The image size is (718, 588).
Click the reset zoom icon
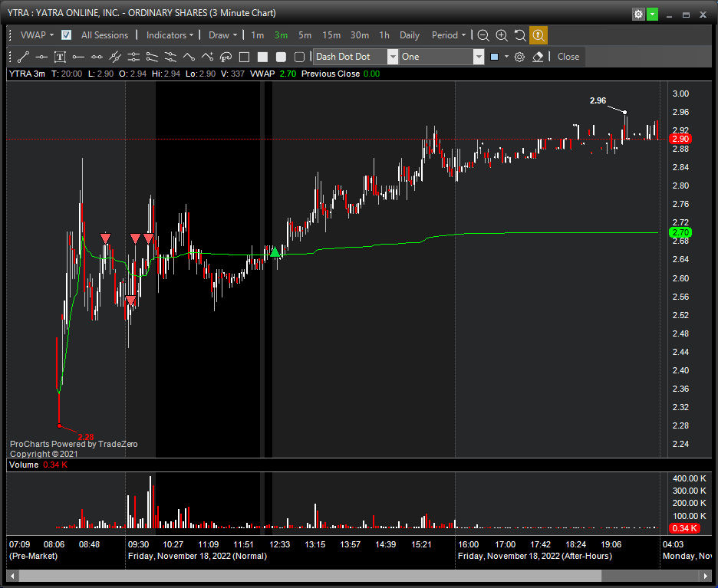(520, 35)
